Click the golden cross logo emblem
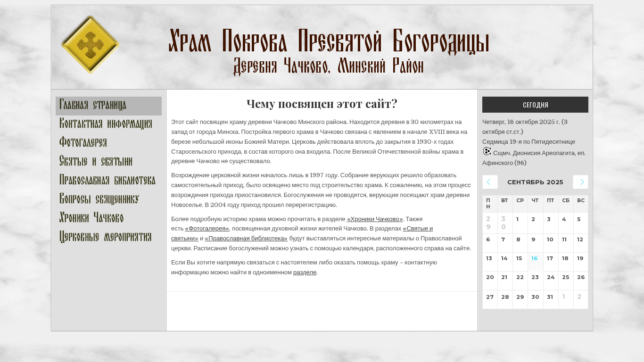This screenshot has width=644, height=362. pyautogui.click(x=90, y=45)
